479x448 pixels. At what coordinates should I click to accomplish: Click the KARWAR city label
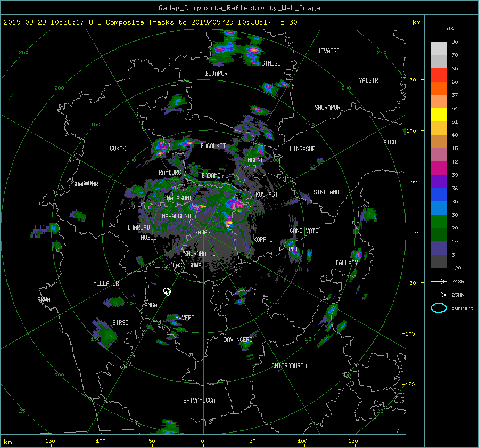(44, 299)
